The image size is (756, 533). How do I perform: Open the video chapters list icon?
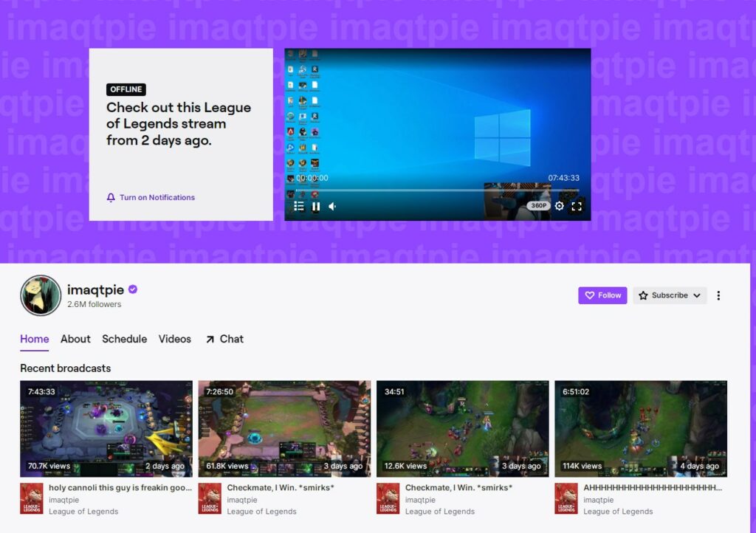point(299,206)
